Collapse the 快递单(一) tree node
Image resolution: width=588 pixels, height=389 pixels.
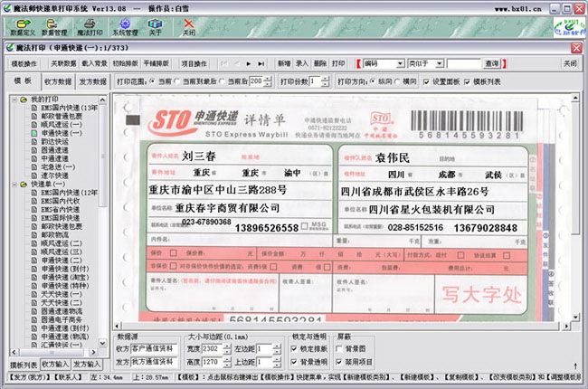tap(14, 185)
